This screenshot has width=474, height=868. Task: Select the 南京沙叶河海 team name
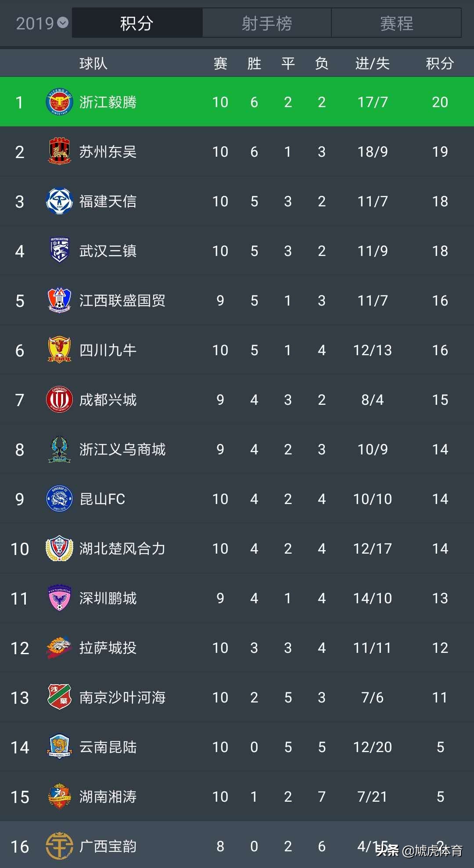click(122, 698)
